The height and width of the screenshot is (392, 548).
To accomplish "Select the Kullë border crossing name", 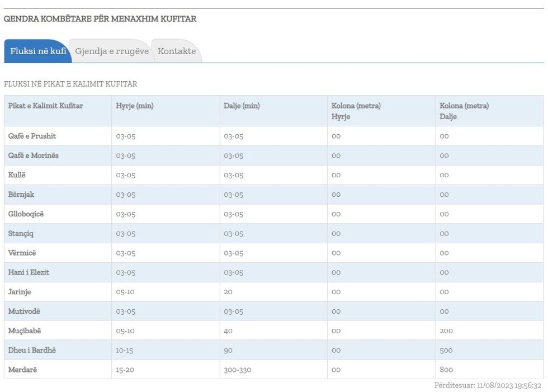I will click(17, 175).
